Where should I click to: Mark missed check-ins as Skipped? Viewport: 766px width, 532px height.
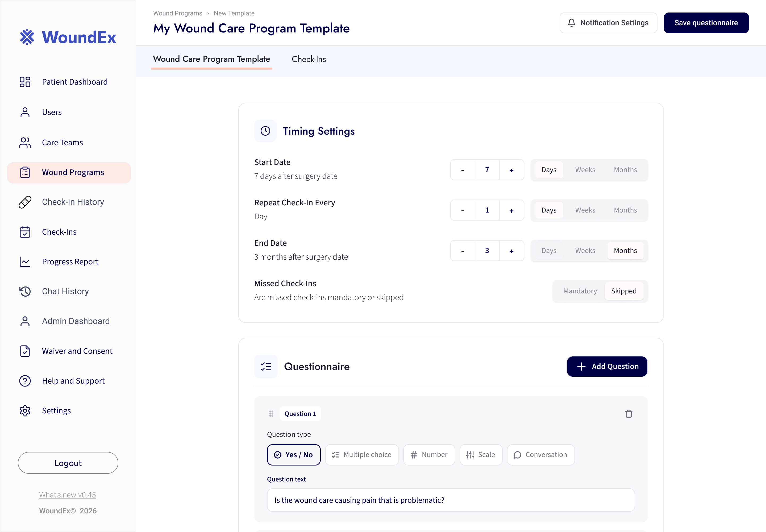(624, 291)
